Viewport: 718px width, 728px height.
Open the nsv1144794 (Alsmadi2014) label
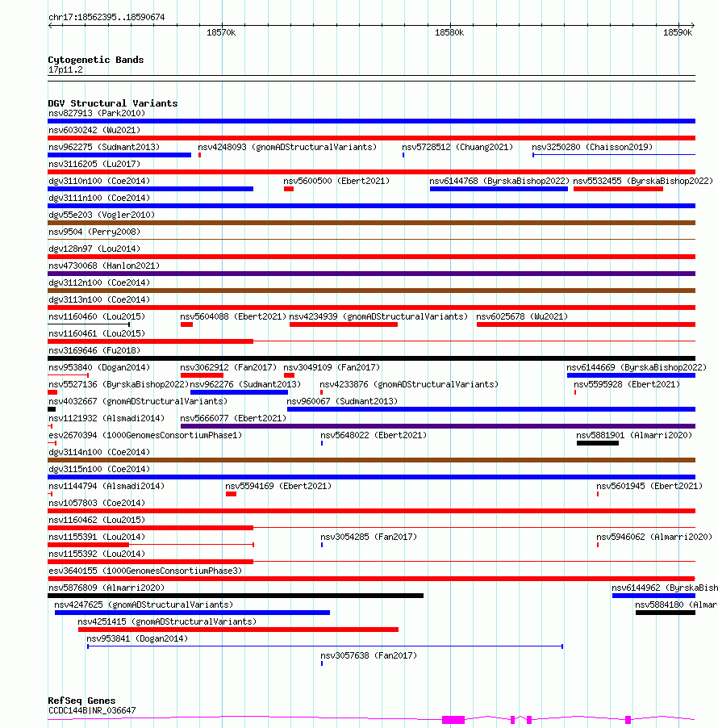click(x=106, y=486)
